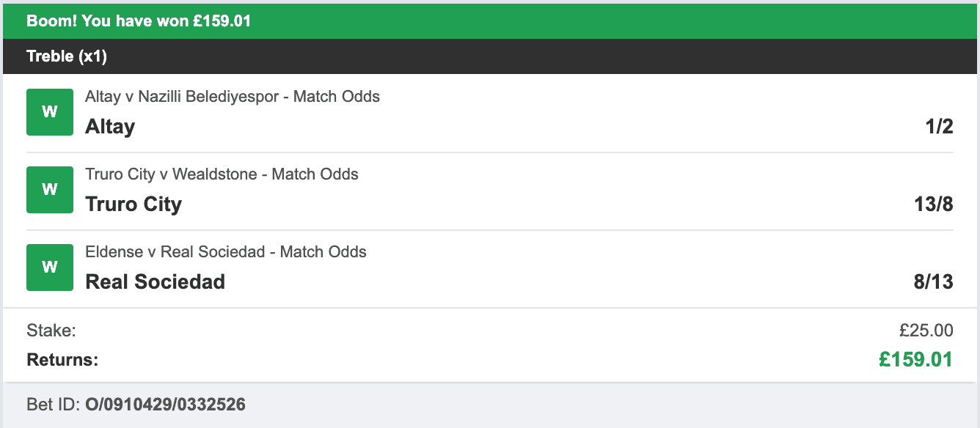
Task: Click the green winning banner at the top
Action: click(490, 21)
